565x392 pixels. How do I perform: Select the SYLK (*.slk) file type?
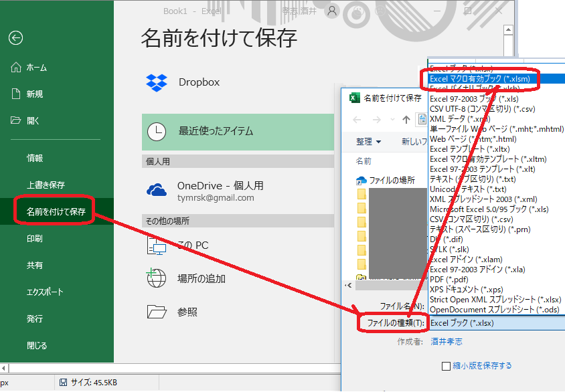click(497, 249)
